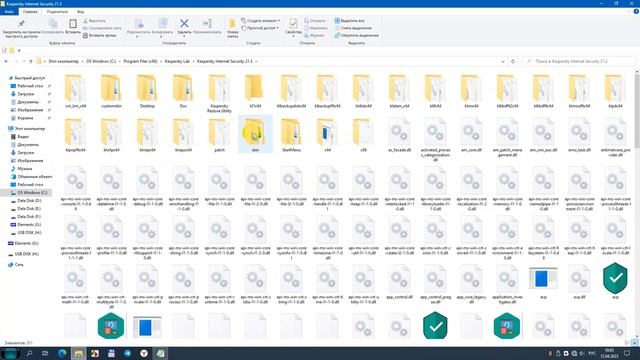Expand the Копировать в dropdown
The height and width of the screenshot is (360, 640).
tap(162, 36)
